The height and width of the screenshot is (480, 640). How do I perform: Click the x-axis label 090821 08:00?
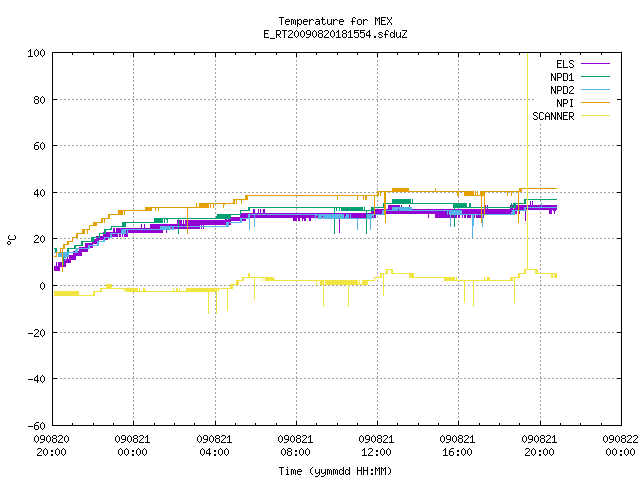[x=295, y=445]
